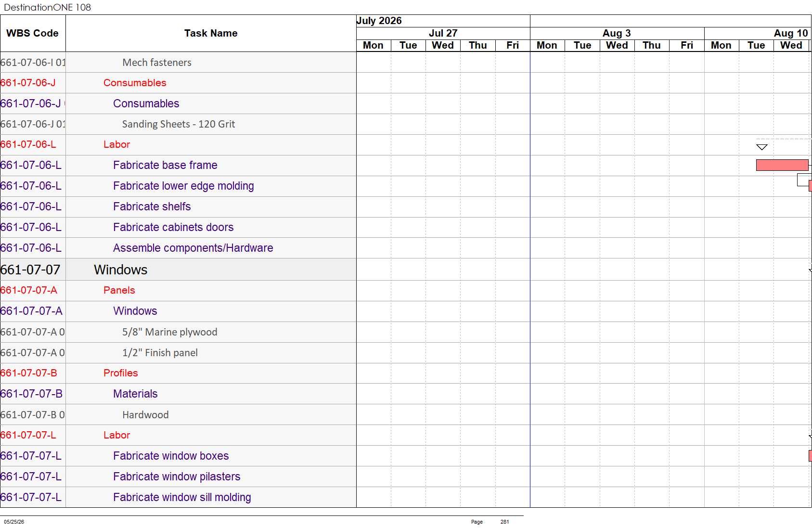The width and height of the screenshot is (812, 528).
Task: Click the Jul 27 week header
Action: tap(443, 33)
